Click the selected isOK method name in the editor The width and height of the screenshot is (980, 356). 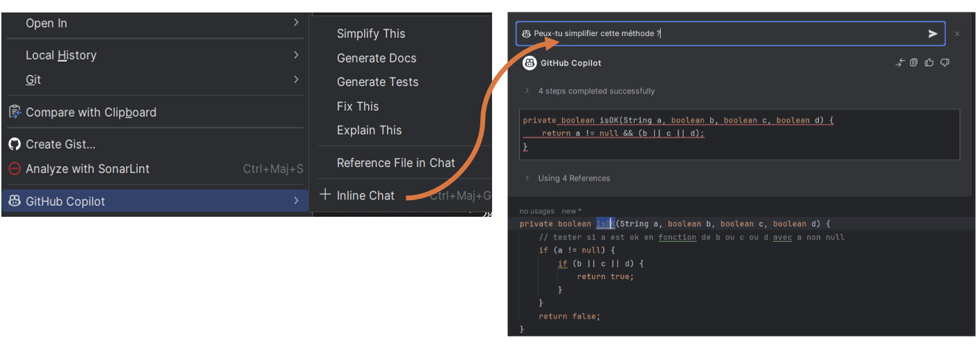pyautogui.click(x=605, y=224)
